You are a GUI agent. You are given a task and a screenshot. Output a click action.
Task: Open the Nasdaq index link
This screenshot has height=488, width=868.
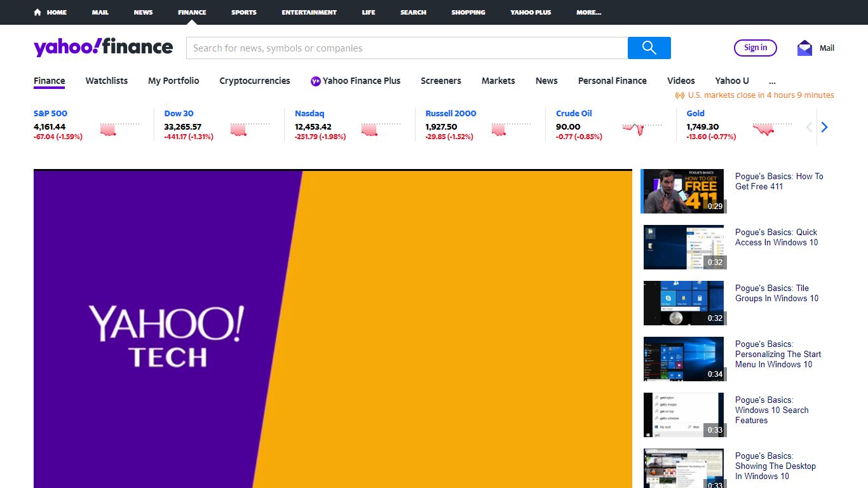click(309, 113)
